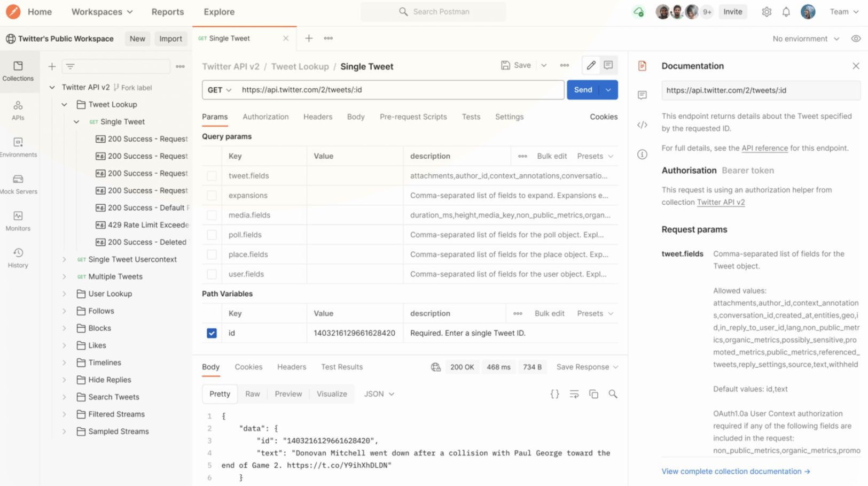Search within the response body
The height and width of the screenshot is (486, 868).
pos(613,394)
